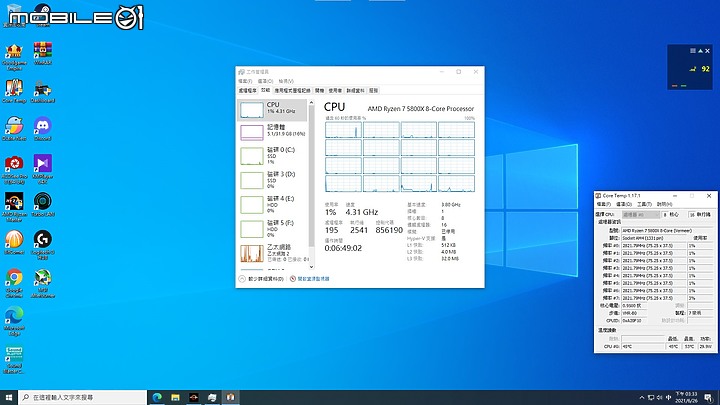Select 磁碟 5 (F:) in the sidebar
The height and width of the screenshot is (405, 720).
point(272,229)
